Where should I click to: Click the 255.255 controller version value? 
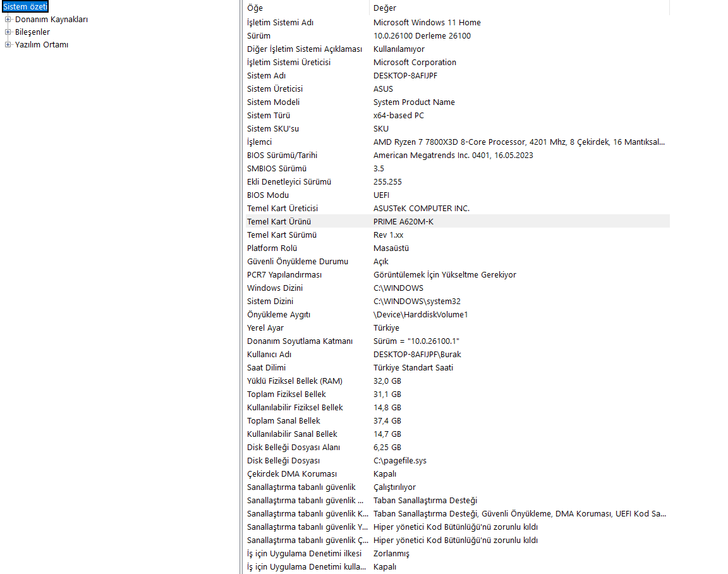point(387,182)
